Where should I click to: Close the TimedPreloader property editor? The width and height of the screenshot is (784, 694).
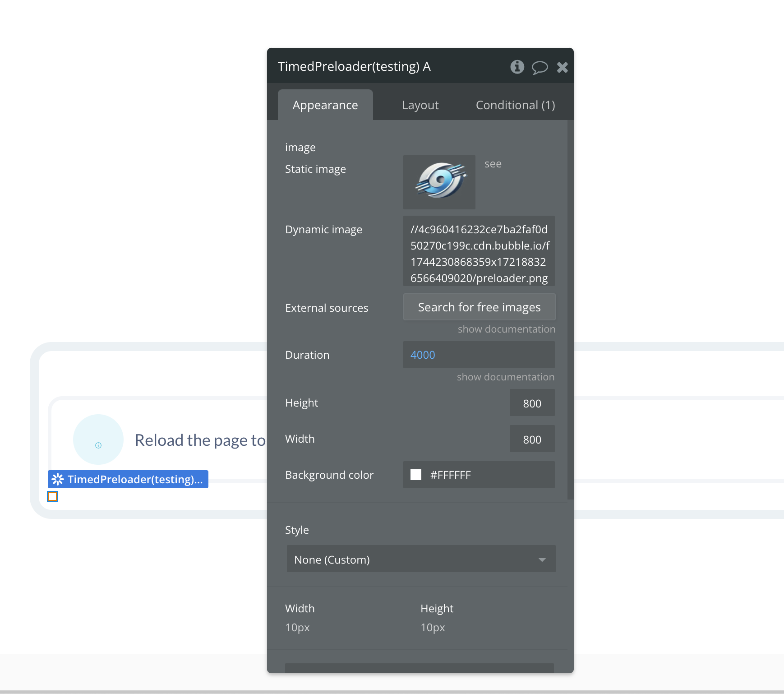click(x=562, y=67)
